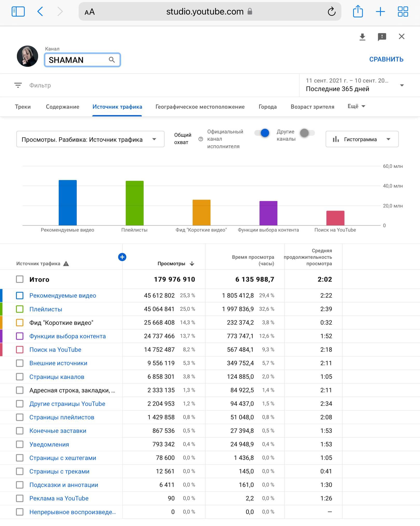
Task: Open the Внешние источники link
Action: (58, 363)
